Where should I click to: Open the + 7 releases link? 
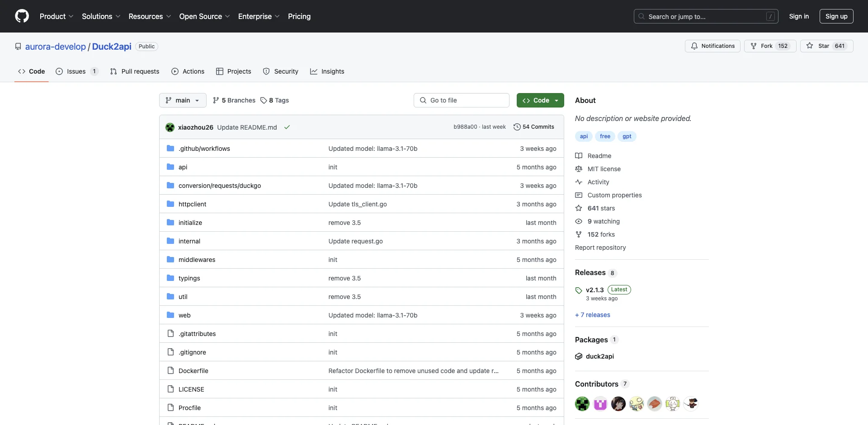tap(593, 315)
